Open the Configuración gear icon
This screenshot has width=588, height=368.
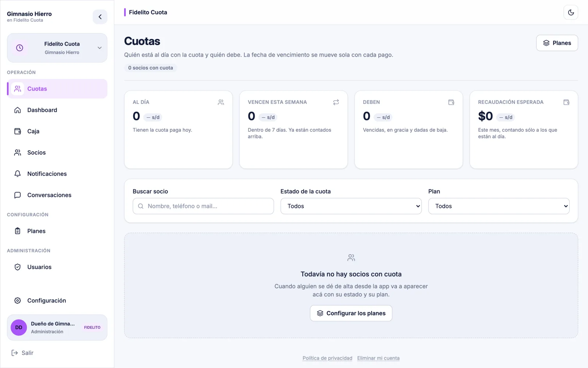(18, 301)
